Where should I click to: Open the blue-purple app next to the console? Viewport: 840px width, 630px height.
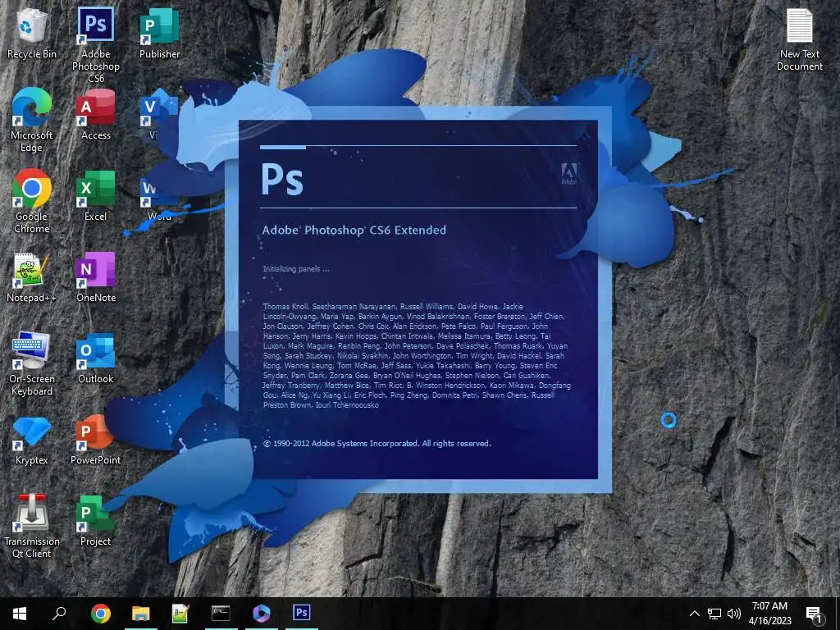[262, 614]
